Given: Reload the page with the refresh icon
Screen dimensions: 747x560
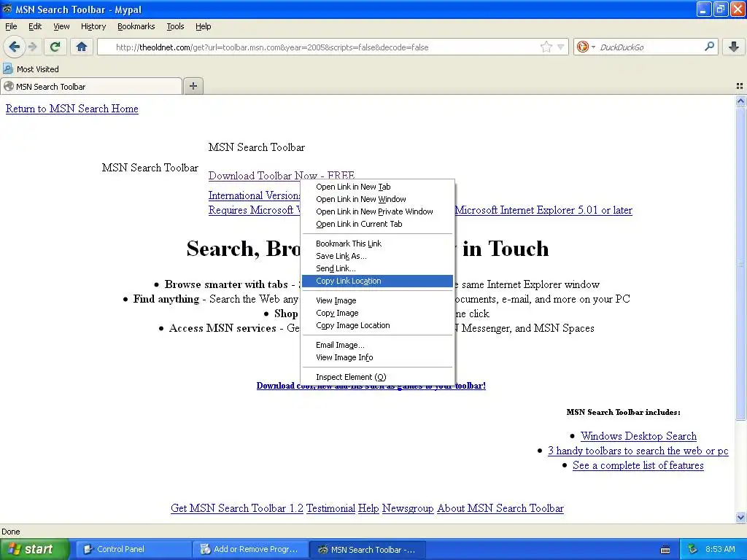Looking at the screenshot, I should 55,47.
